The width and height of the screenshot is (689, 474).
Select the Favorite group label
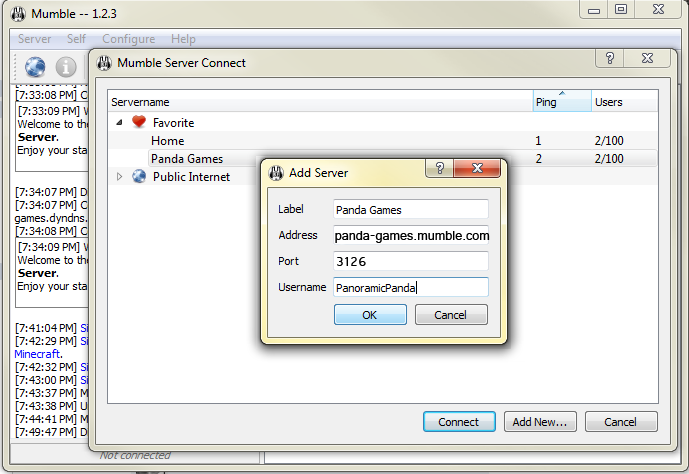(x=173, y=123)
